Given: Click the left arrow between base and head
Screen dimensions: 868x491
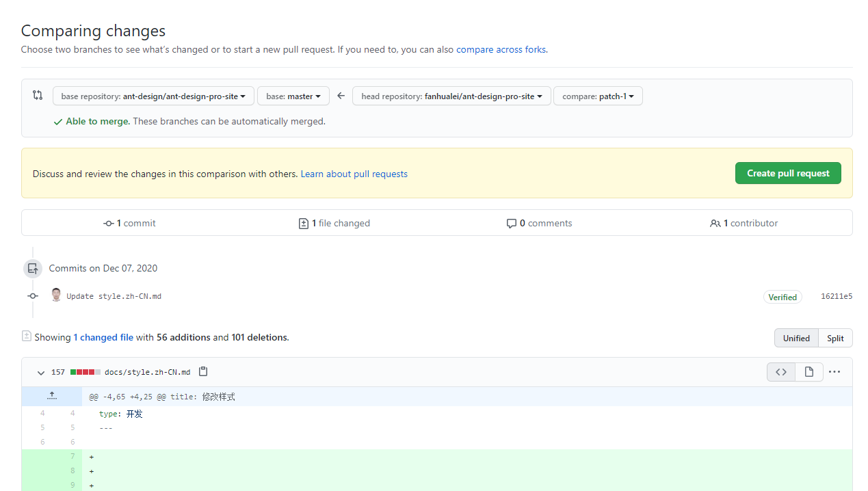Looking at the screenshot, I should coord(341,96).
